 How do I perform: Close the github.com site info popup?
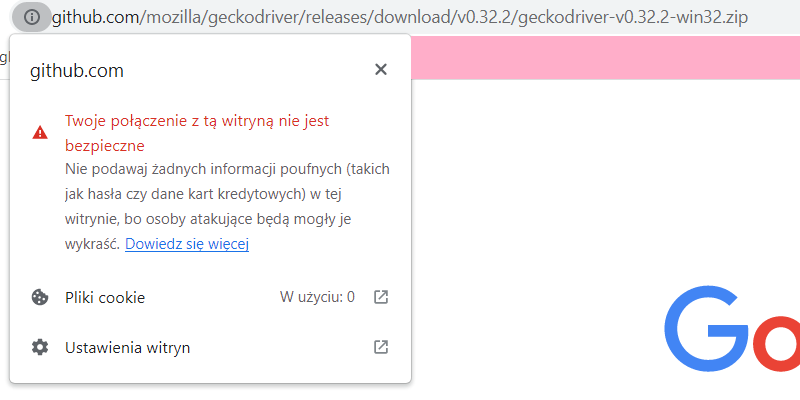(x=381, y=69)
